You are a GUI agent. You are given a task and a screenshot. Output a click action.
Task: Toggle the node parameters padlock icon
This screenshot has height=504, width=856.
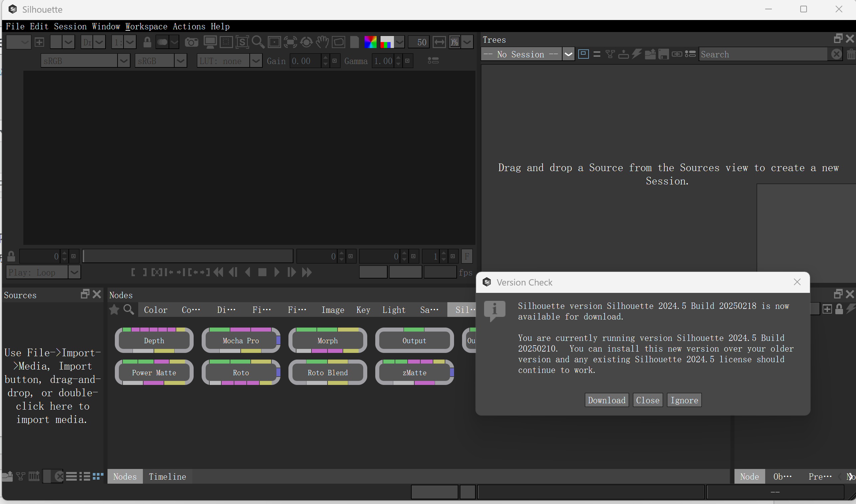[x=839, y=309]
